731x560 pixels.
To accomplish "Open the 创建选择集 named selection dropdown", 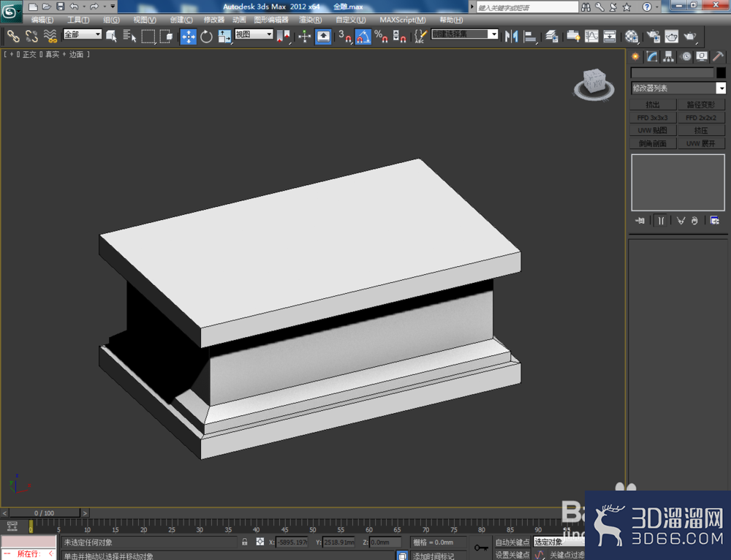I will coord(465,34).
